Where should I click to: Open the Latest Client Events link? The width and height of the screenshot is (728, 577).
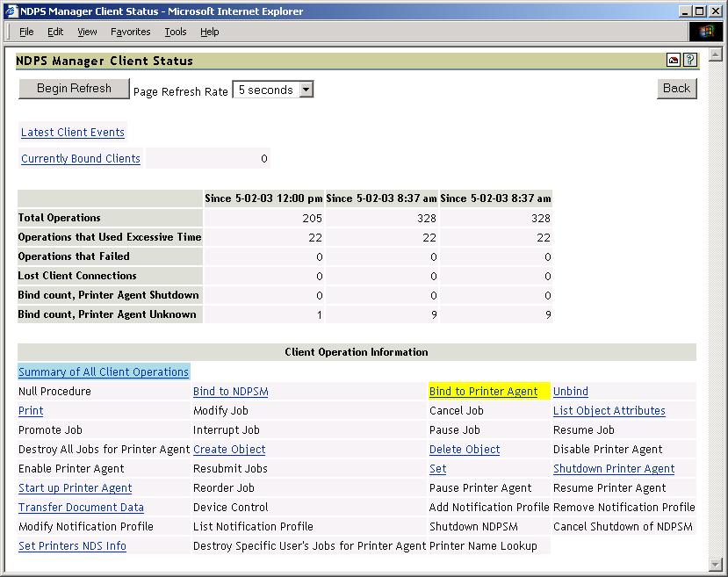click(x=72, y=132)
